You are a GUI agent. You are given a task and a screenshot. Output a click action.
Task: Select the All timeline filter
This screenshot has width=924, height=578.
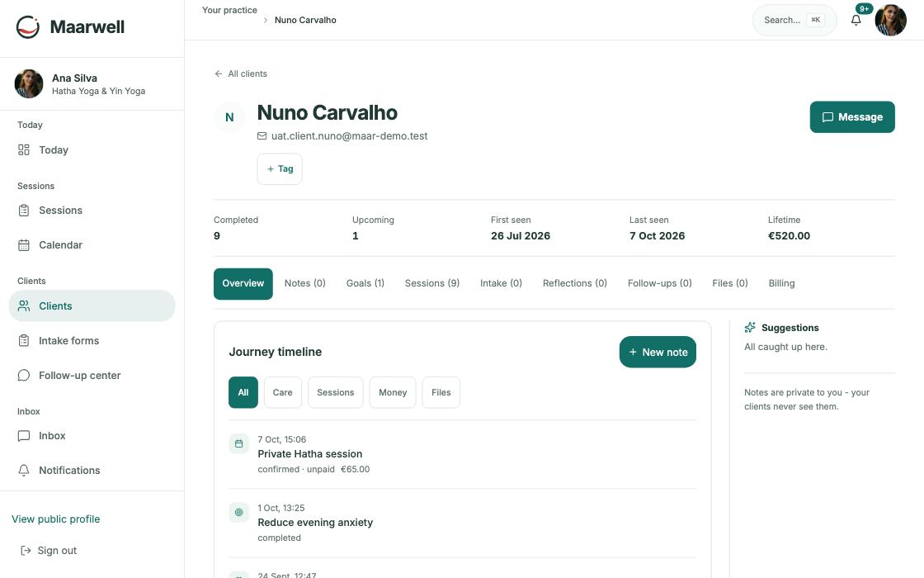[x=243, y=392]
